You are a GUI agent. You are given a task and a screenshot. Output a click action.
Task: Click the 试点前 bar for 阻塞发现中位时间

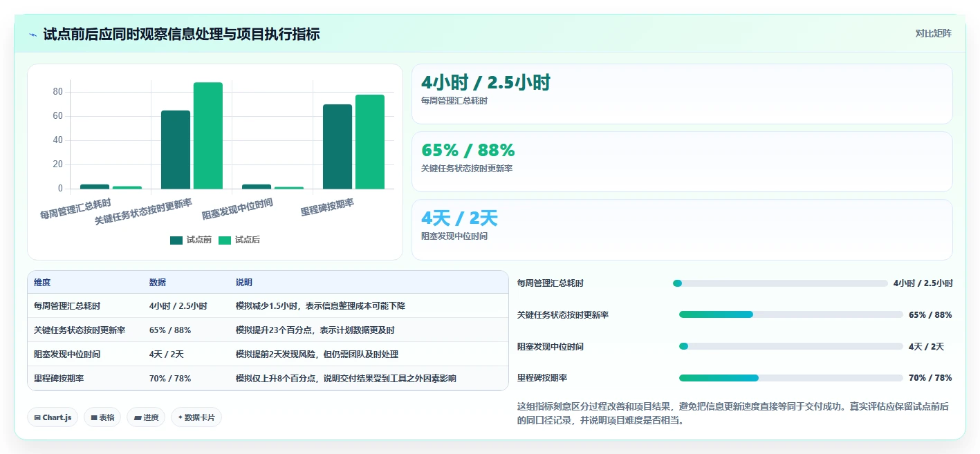coord(257,187)
